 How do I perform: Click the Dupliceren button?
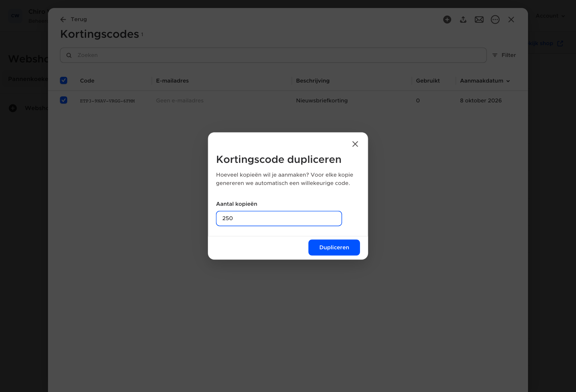334,247
